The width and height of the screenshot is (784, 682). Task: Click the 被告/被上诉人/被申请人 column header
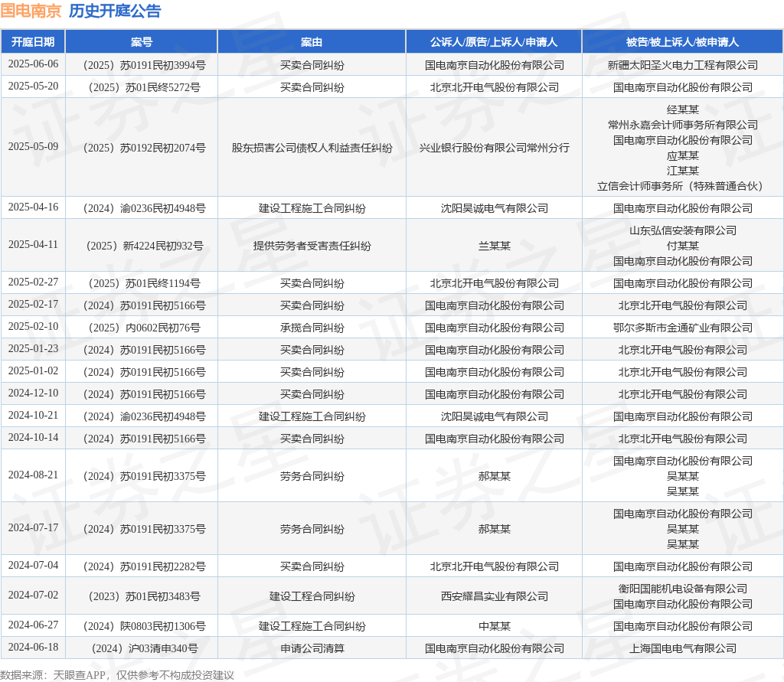pyautogui.click(x=682, y=42)
